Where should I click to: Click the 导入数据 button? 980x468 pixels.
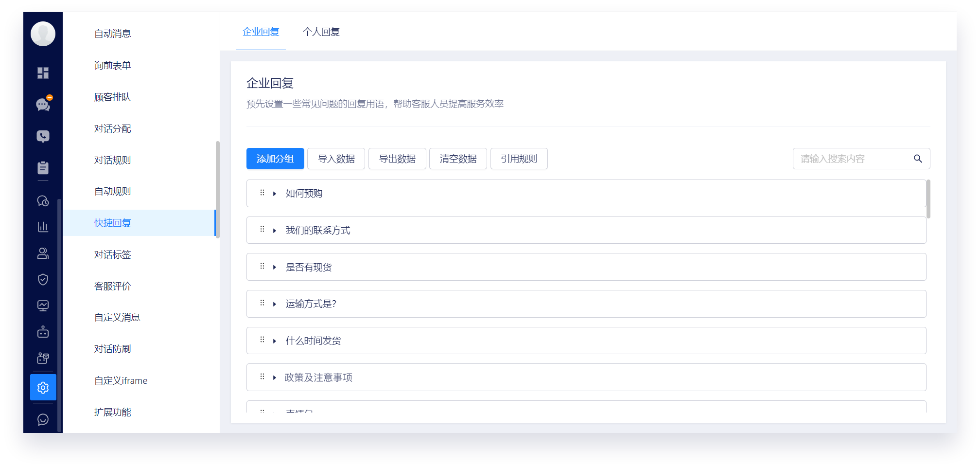[336, 159]
